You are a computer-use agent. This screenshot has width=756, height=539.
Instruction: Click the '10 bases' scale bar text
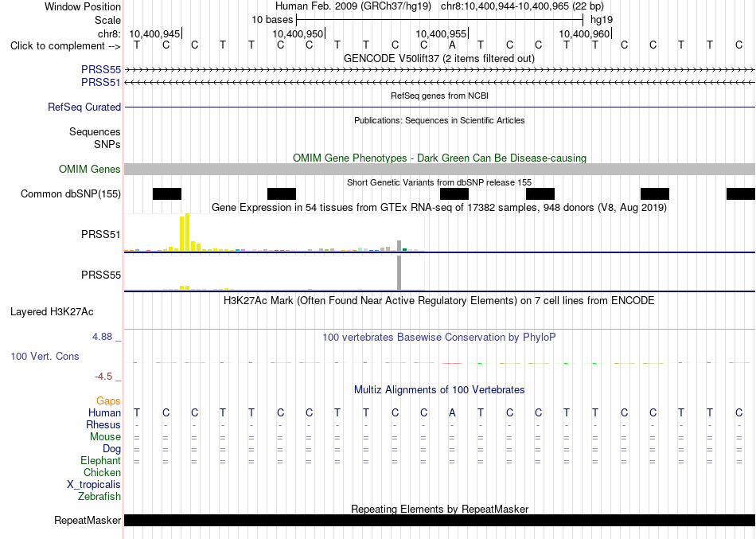point(272,20)
